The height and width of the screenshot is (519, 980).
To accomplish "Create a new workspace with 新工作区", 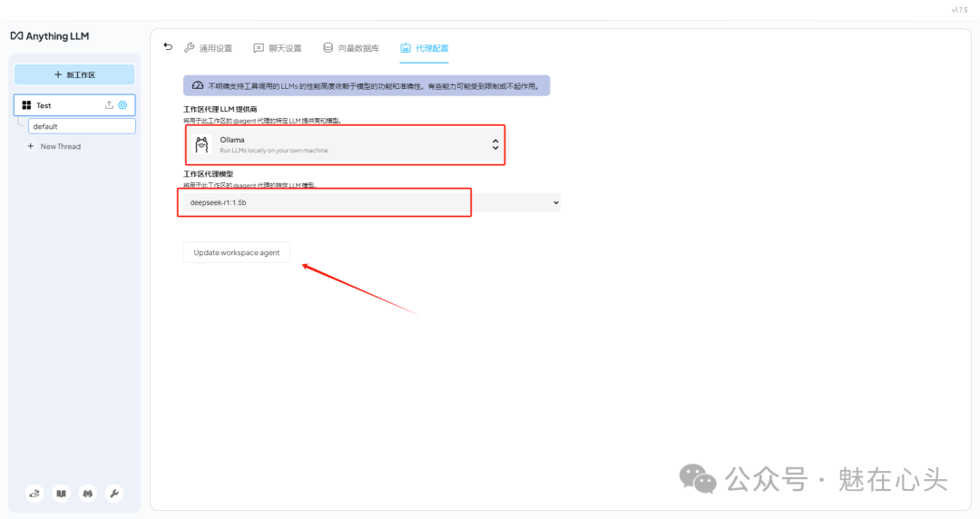I will (74, 74).
